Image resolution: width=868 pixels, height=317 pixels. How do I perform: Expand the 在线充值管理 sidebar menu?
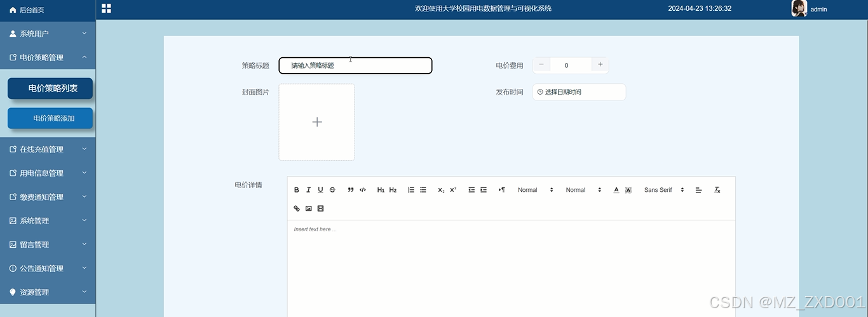pyautogui.click(x=48, y=149)
